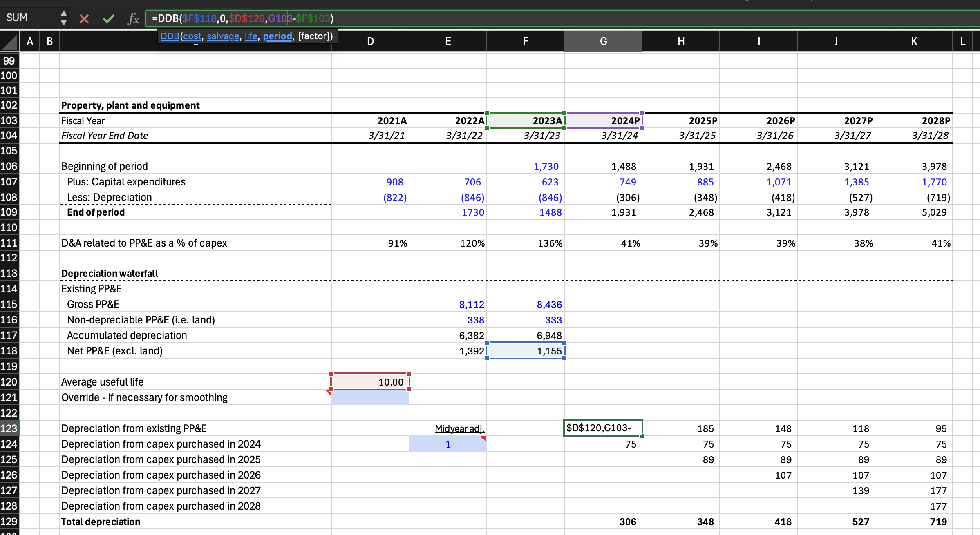The height and width of the screenshot is (535, 980).
Task: Select the period argument in the tooltip
Action: tap(277, 36)
